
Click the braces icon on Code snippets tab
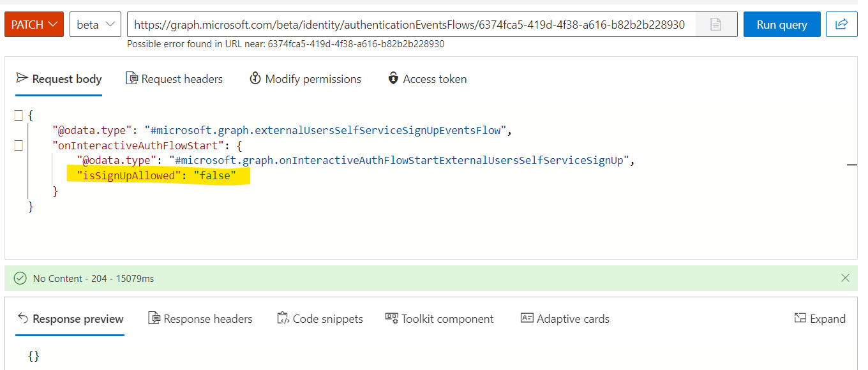click(x=283, y=318)
